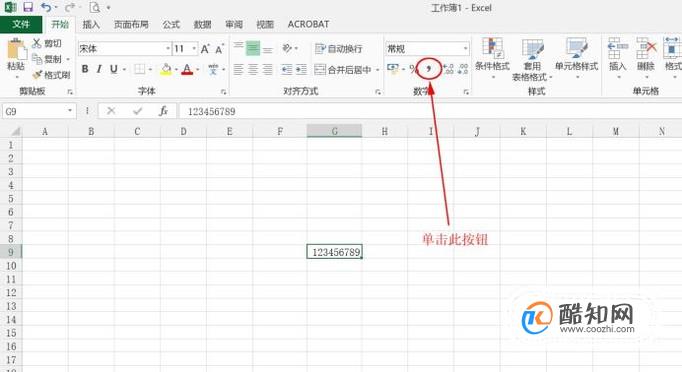The image size is (682, 372).
Task: Click the Undo arrow icon
Action: pyautogui.click(x=46, y=7)
